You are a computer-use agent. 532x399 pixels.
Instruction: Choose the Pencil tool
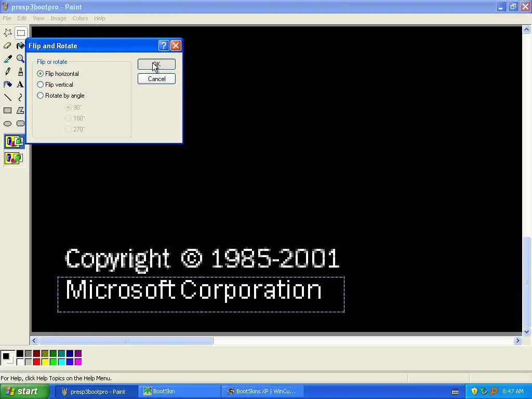(x=7, y=72)
